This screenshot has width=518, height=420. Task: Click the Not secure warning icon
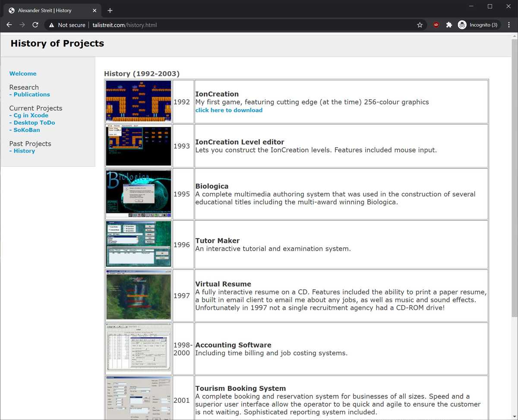click(x=51, y=25)
